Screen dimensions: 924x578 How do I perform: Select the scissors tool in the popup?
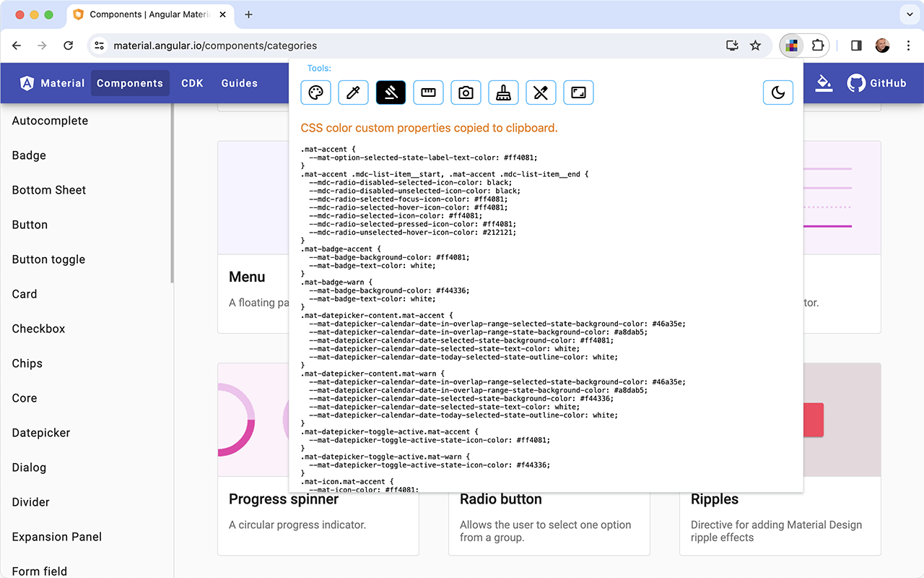[541, 92]
